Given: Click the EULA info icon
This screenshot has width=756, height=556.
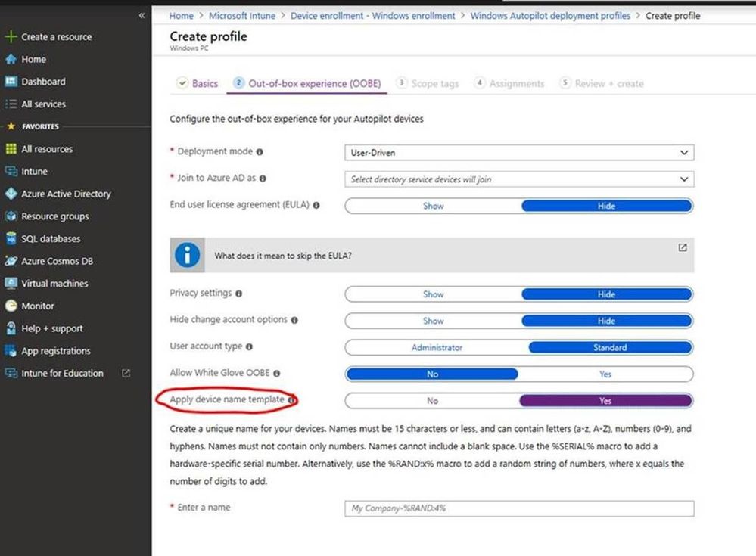Looking at the screenshot, I should click(x=316, y=205).
